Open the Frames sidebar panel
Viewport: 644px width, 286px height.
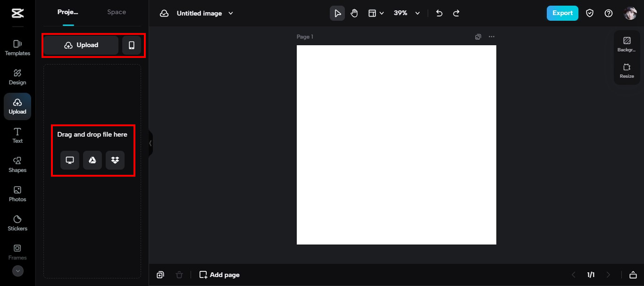click(x=18, y=252)
